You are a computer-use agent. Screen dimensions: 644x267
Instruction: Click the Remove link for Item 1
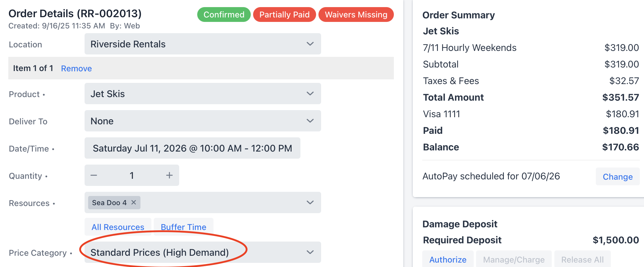coord(76,68)
